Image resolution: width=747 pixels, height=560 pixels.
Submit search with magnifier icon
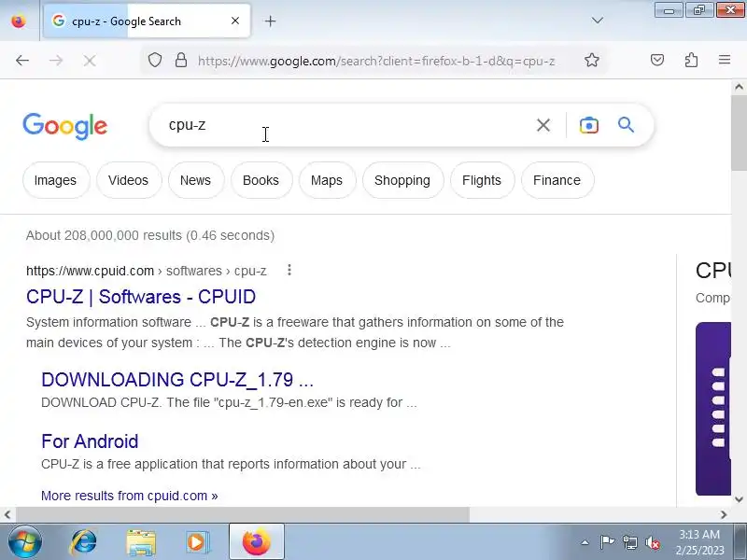626,125
